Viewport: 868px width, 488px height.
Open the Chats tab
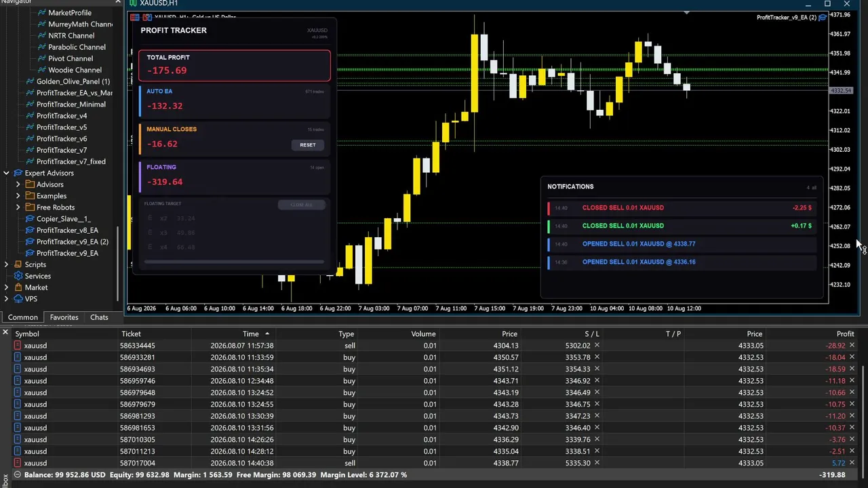pyautogui.click(x=99, y=317)
